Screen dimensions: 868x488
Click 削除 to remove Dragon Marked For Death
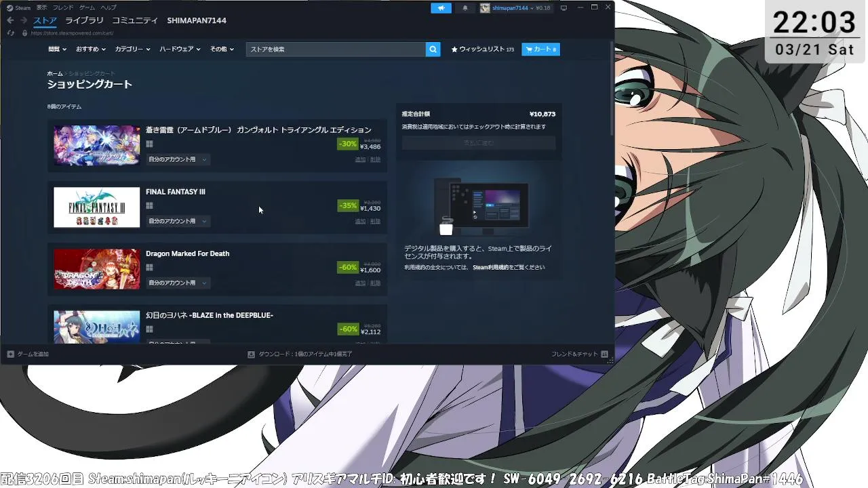[375, 283]
